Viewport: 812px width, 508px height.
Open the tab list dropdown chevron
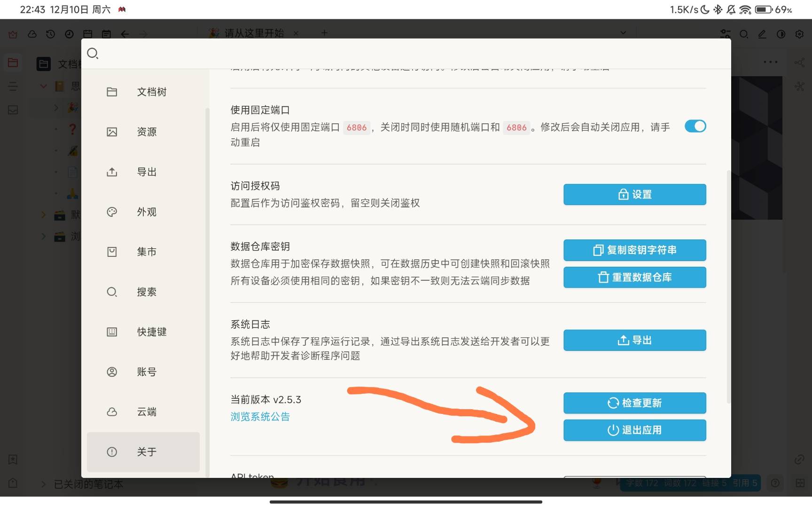click(x=623, y=33)
